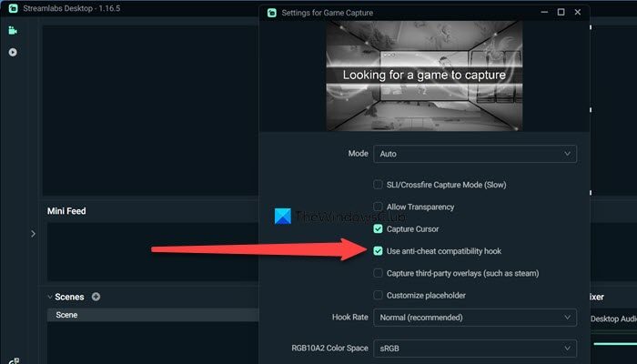This screenshot has width=637, height=364.
Task: Click the Game Capture settings window icon
Action: (272, 13)
